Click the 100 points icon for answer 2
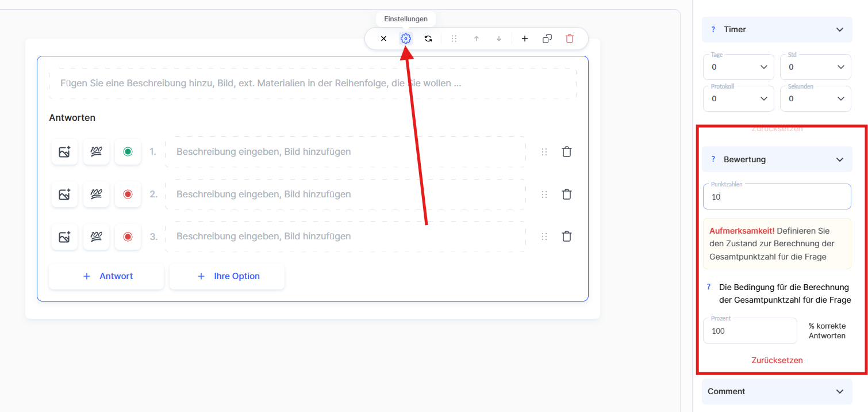Image resolution: width=868 pixels, height=412 pixels. point(96,194)
